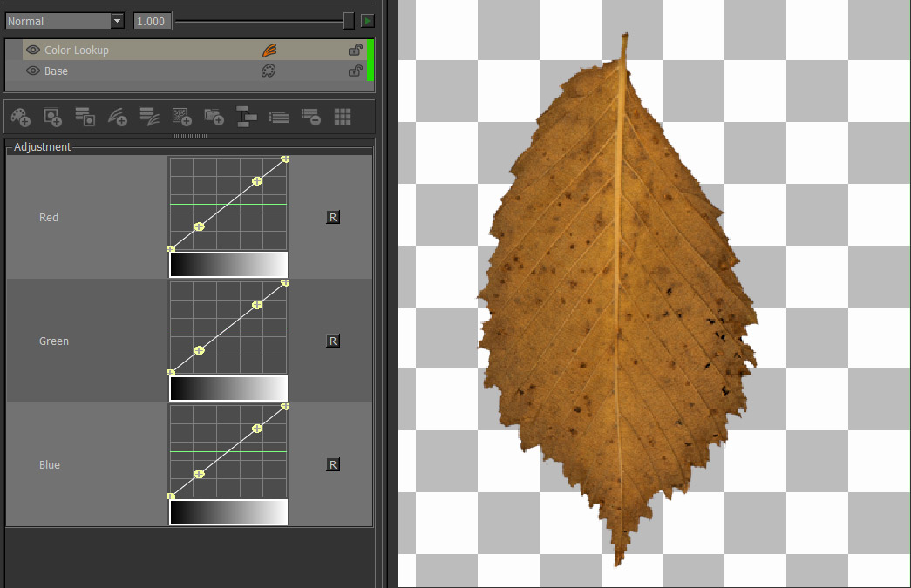Hide the Color Lookup layer

coord(33,51)
